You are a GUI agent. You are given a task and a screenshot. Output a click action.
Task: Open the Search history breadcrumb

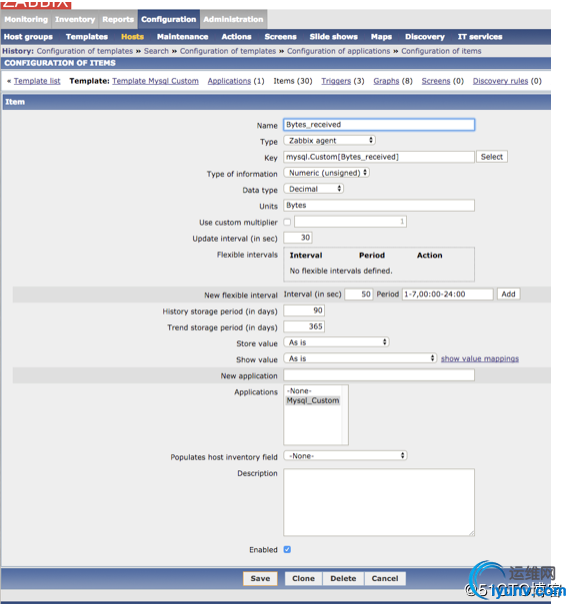point(156,51)
